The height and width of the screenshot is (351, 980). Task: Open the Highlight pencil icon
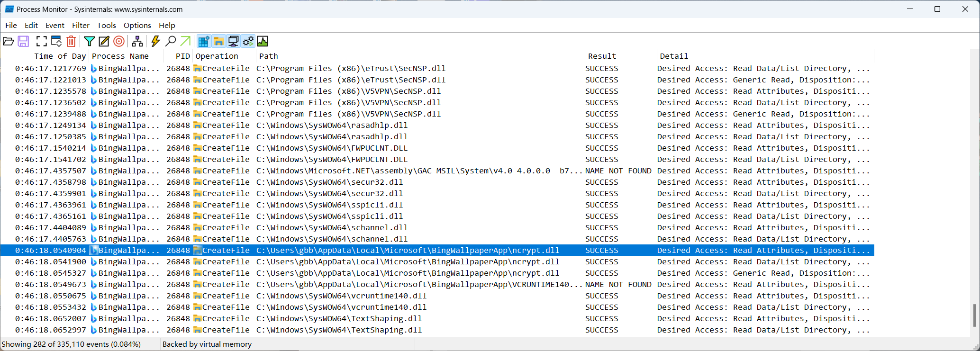[104, 41]
